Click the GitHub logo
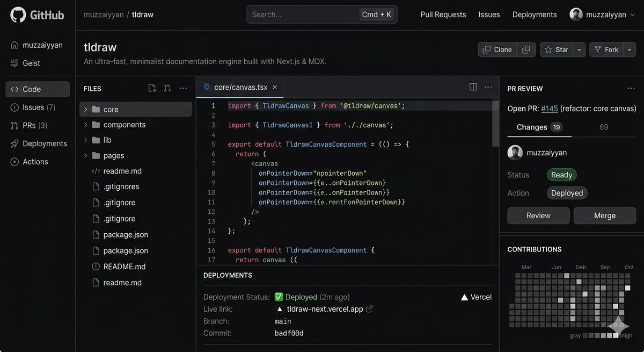The image size is (644, 352). [37, 15]
